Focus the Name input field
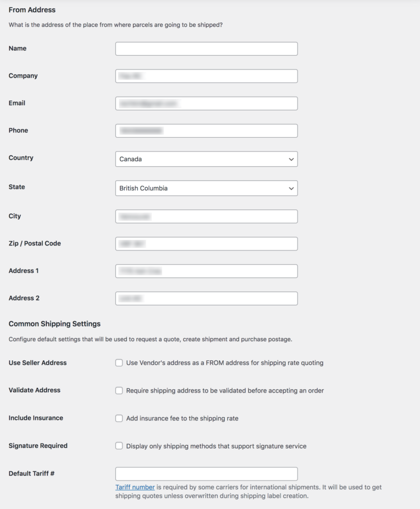The width and height of the screenshot is (420, 509). tap(206, 48)
